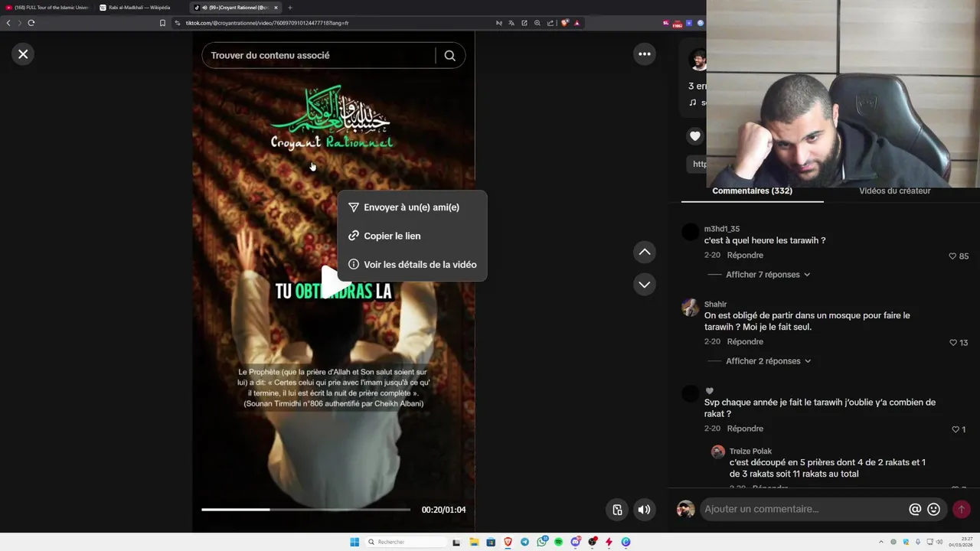Expand 'Afficher 7 réponses'
The width and height of the screenshot is (980, 551).
[768, 275]
